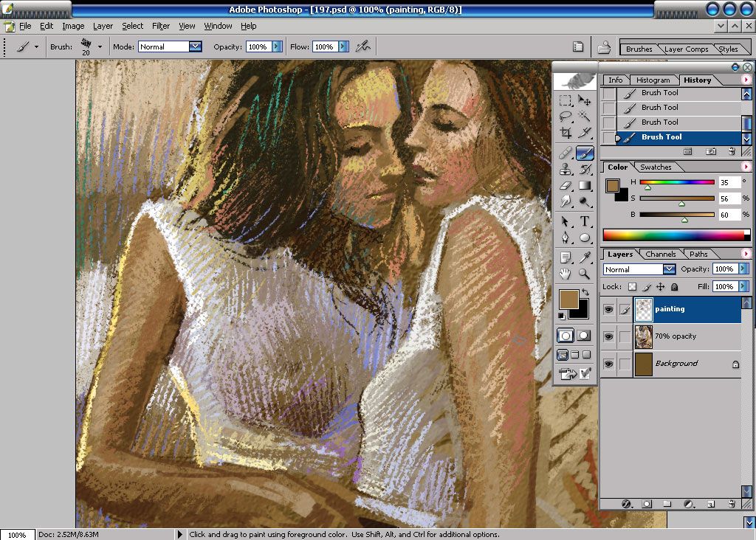This screenshot has height=540, width=756.
Task: Switch to the Swatches tab
Action: click(x=656, y=167)
